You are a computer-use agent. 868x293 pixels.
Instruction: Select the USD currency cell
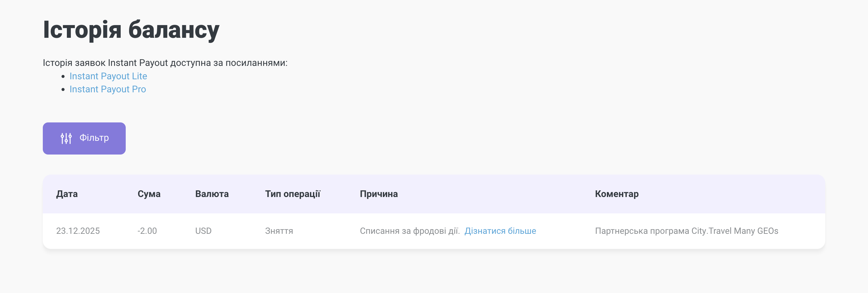tap(203, 231)
